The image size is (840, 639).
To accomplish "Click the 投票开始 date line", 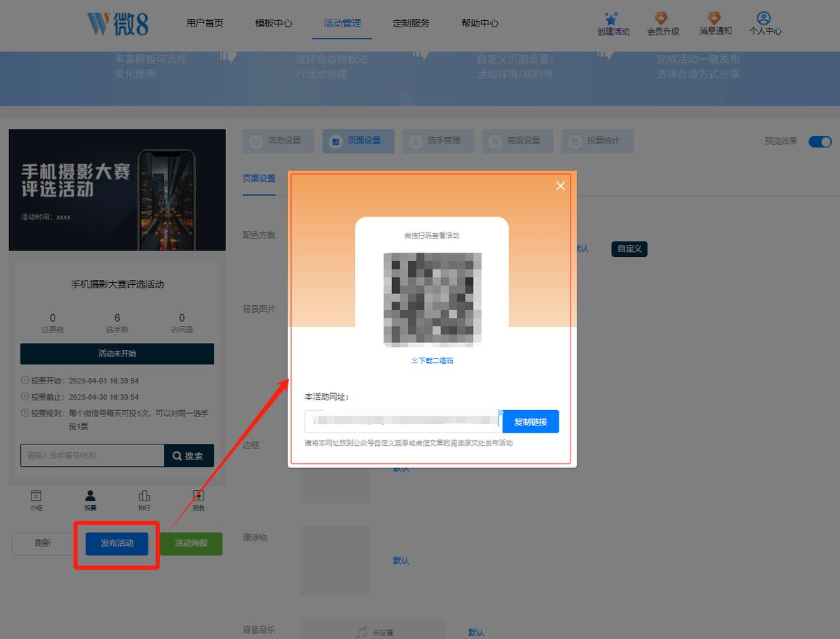I will (x=80, y=381).
